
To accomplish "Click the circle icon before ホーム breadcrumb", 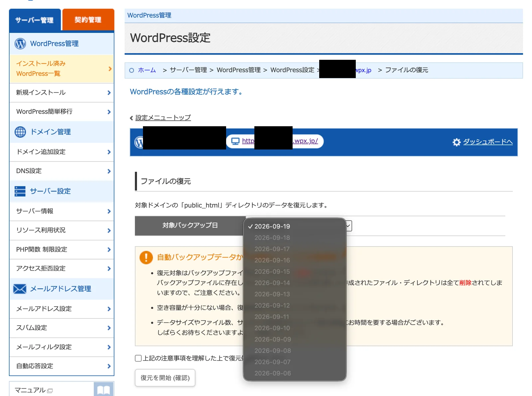I will [x=132, y=70].
